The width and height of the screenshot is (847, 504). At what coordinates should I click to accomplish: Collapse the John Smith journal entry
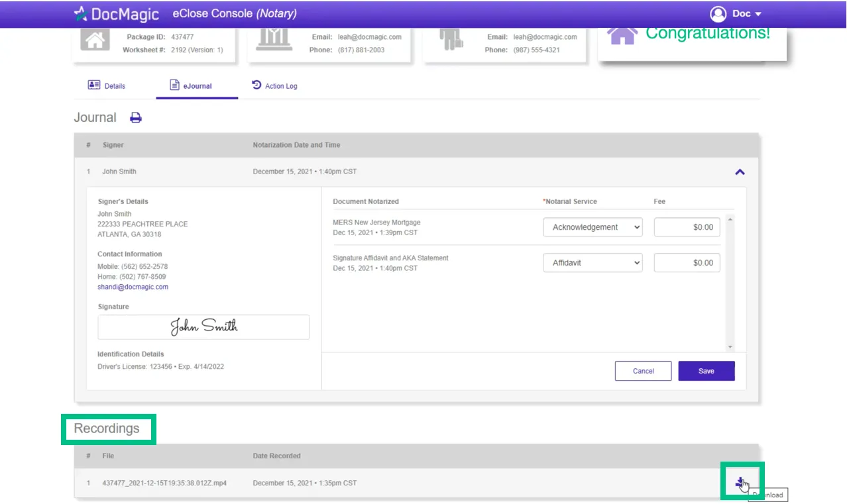pos(740,172)
